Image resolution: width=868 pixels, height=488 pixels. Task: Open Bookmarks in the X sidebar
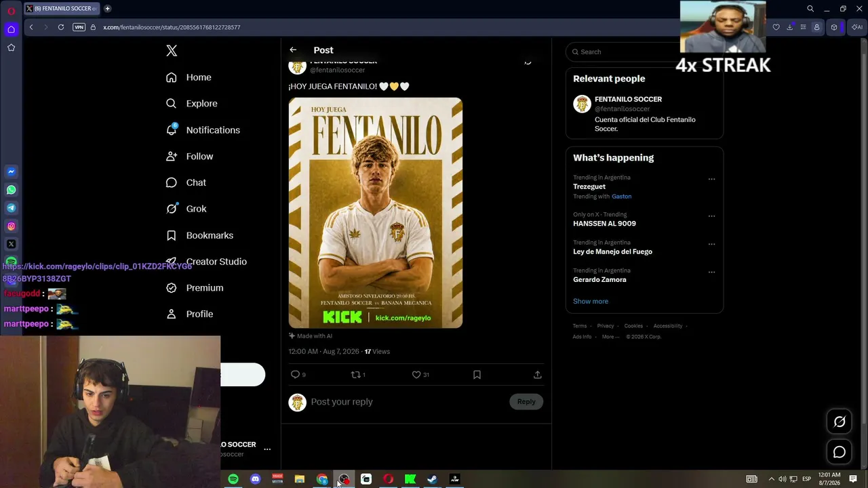200,235
